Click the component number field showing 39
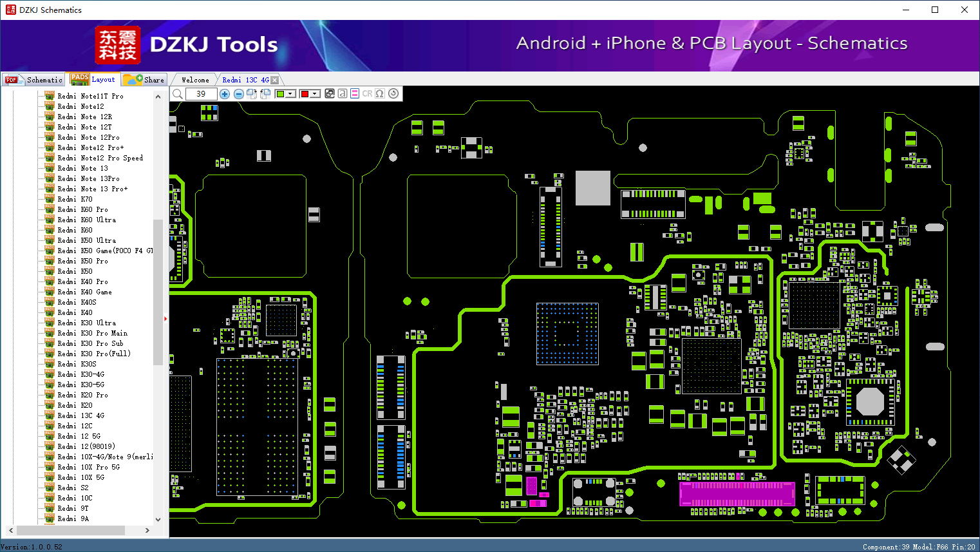The height and width of the screenshot is (552, 980). click(202, 94)
